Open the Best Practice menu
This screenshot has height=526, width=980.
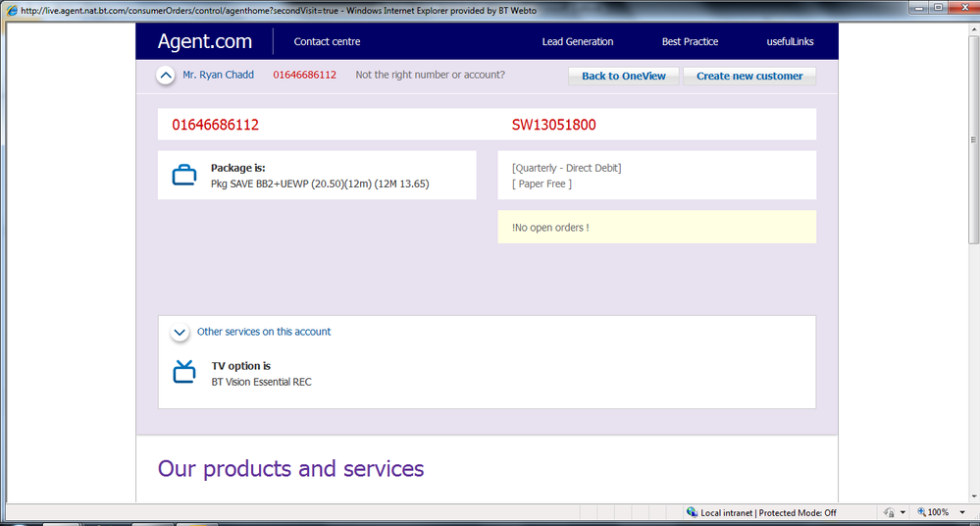click(x=690, y=41)
